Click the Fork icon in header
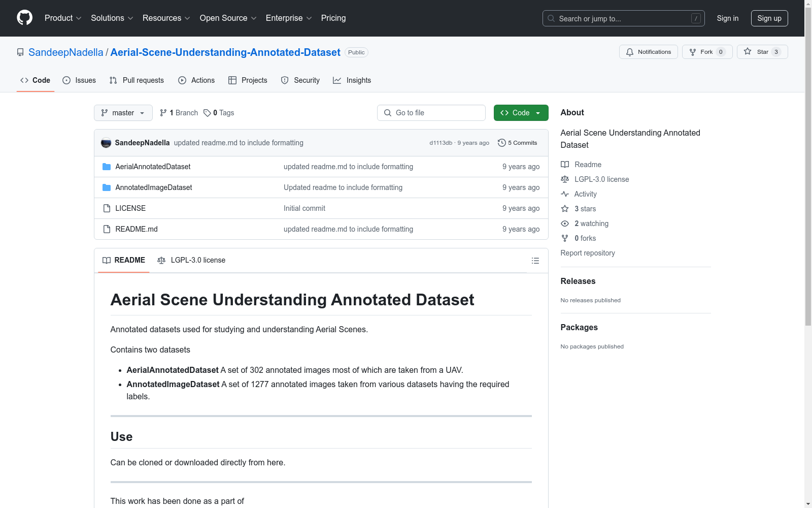 (693, 52)
